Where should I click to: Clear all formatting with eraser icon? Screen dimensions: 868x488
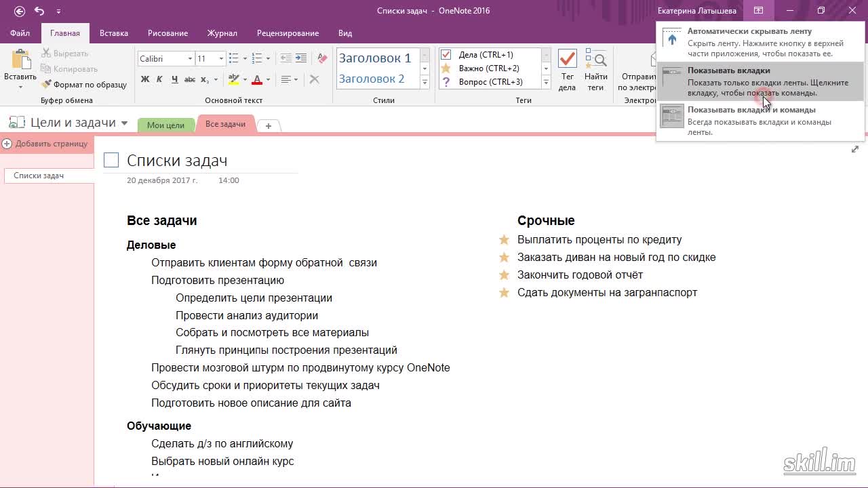322,59
